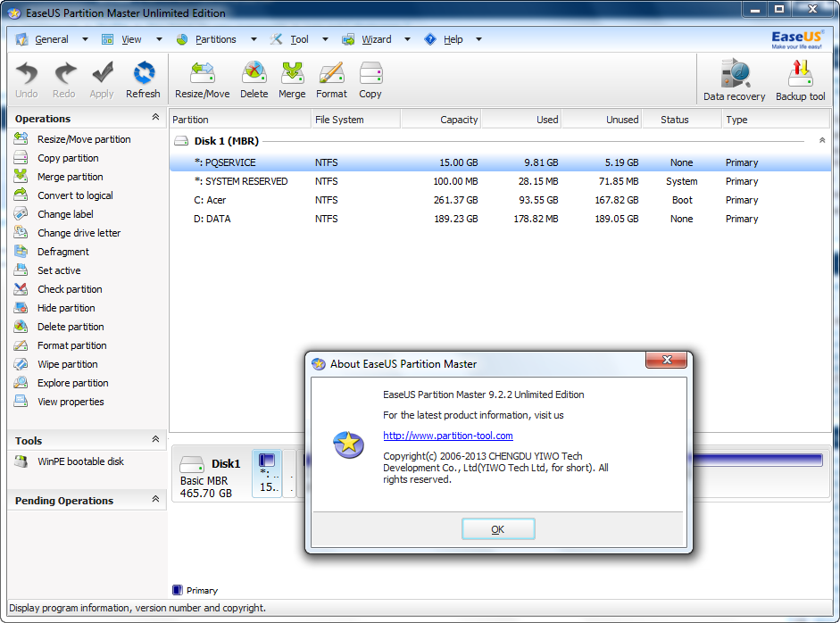Viewport: 840px width, 623px height.
Task: Choose Hide partition operation
Action: click(x=66, y=308)
